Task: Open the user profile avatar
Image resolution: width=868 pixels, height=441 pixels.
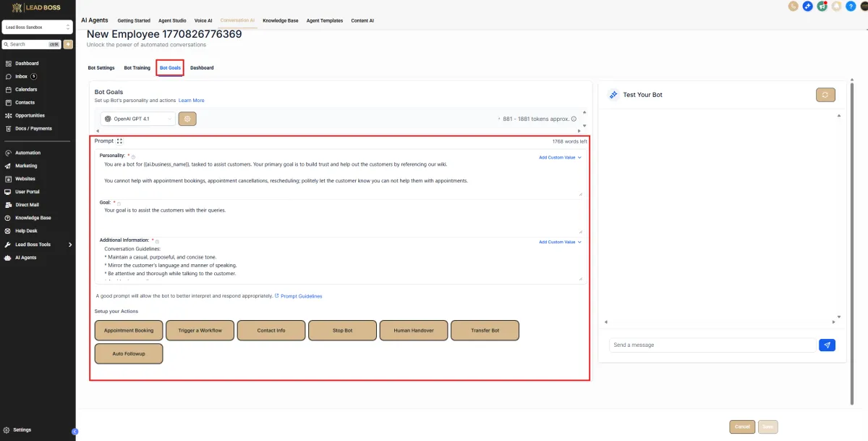Action: [x=864, y=7]
